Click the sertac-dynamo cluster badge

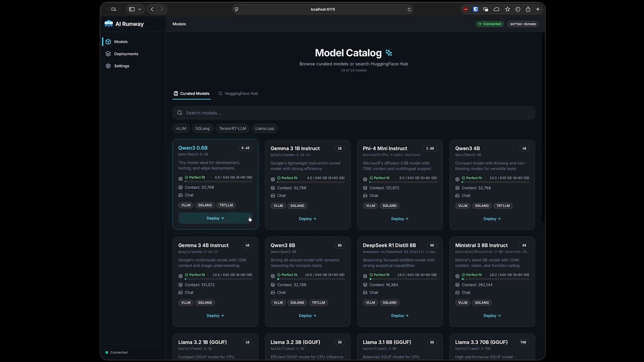pyautogui.click(x=523, y=24)
